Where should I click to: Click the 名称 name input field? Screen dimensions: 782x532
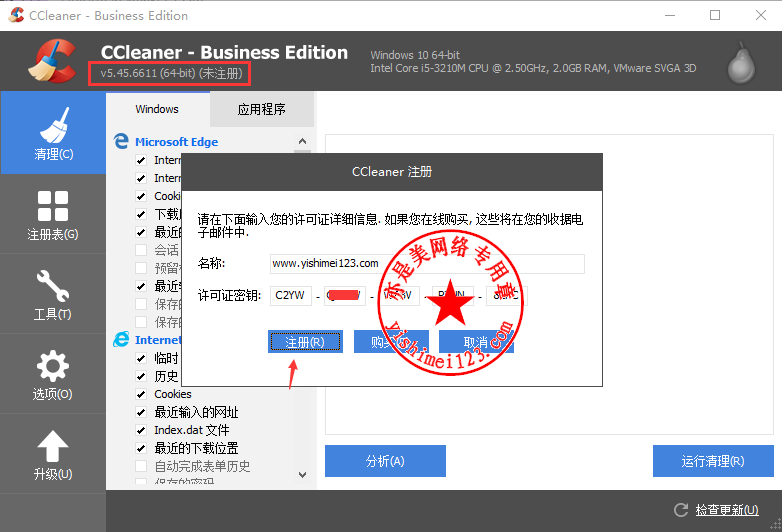(x=427, y=264)
